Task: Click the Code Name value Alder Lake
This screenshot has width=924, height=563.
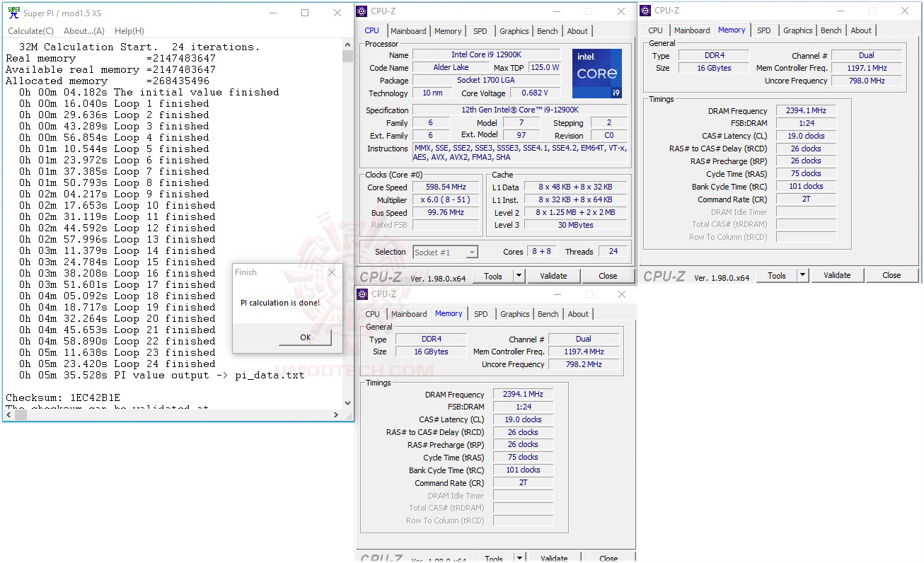Action: [x=451, y=68]
